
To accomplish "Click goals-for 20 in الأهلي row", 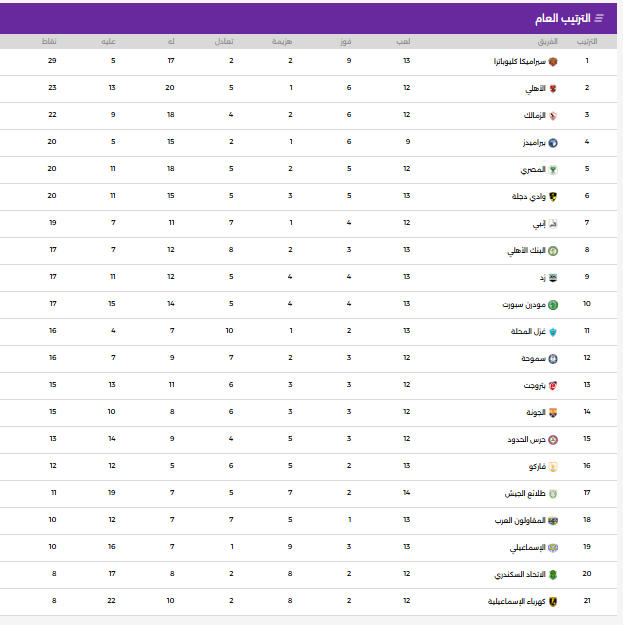I will point(170,88).
